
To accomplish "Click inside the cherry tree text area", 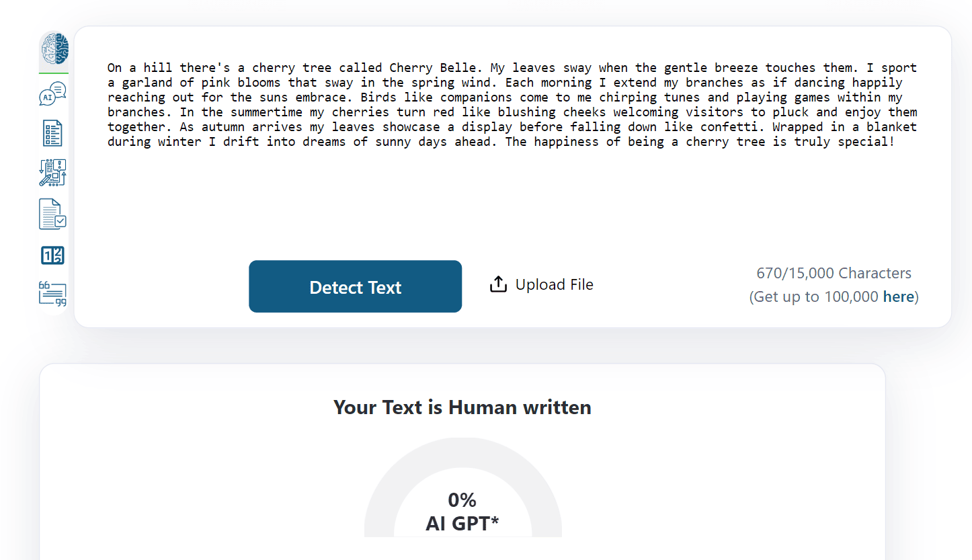I will pos(511,104).
